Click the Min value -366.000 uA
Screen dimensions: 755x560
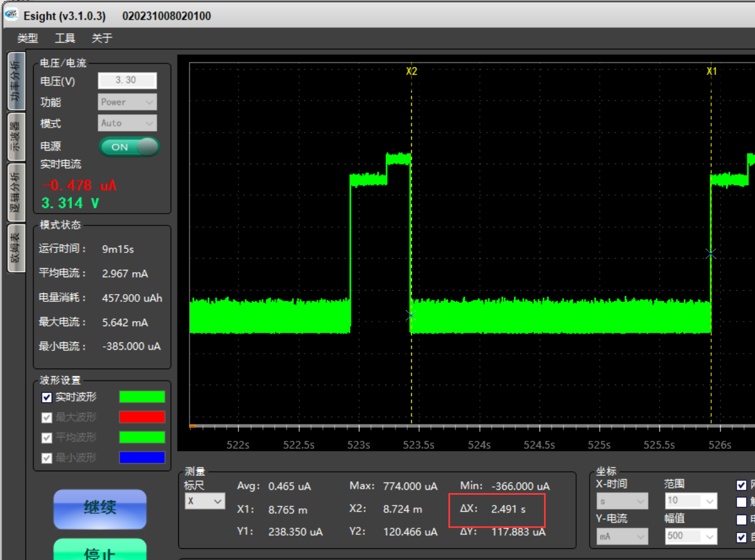click(x=521, y=486)
